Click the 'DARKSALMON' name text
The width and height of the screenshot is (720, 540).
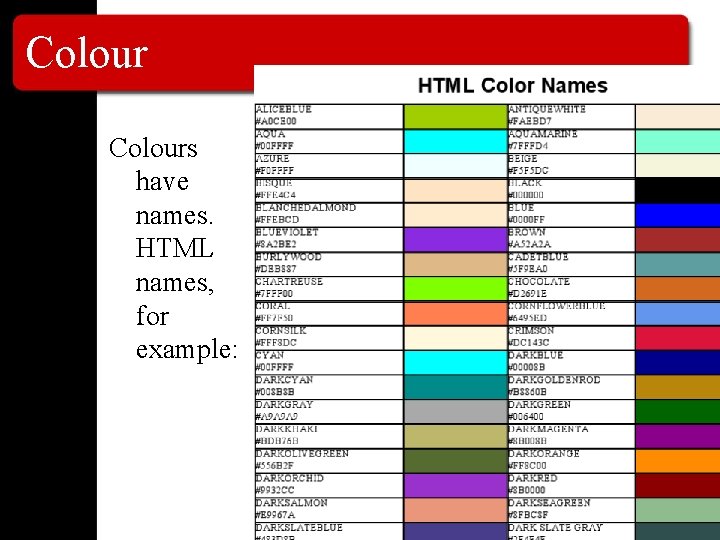[291, 503]
